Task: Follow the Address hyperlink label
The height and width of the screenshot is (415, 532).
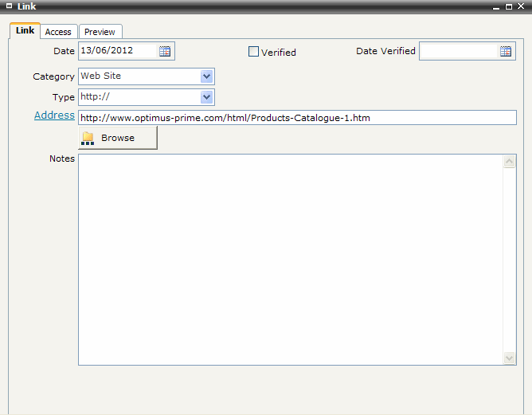Action: [x=54, y=115]
